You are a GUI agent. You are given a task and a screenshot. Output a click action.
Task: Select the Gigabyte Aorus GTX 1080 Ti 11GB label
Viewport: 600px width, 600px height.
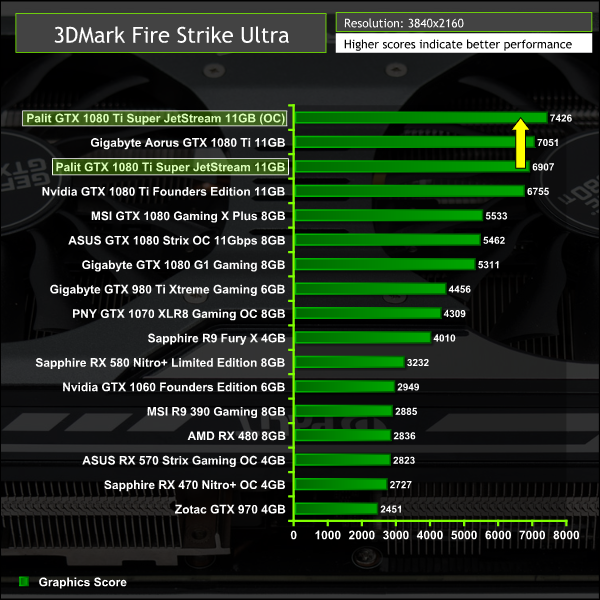click(188, 143)
